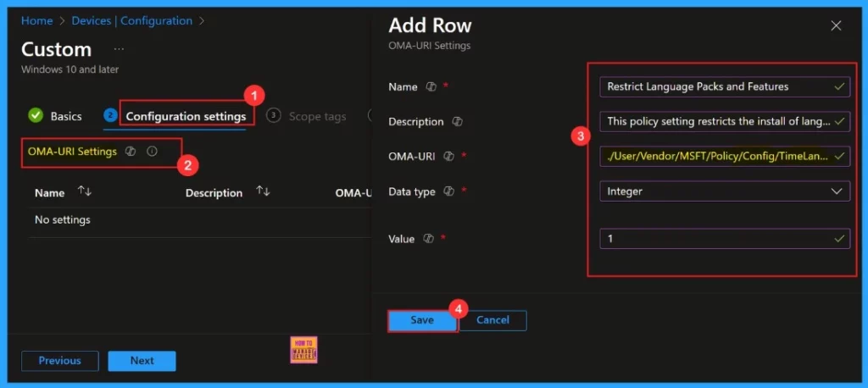Save the OMA-URI row
The image size is (868, 388).
(x=422, y=320)
